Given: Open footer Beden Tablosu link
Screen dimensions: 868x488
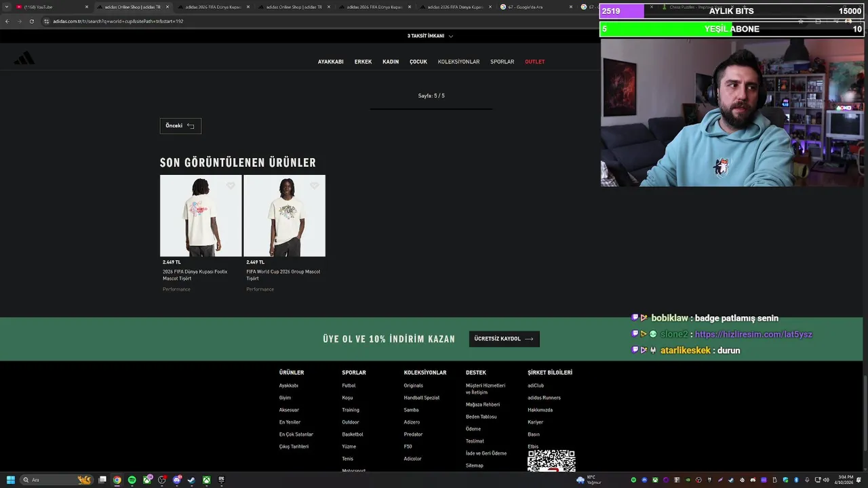Looking at the screenshot, I should 481,417.
